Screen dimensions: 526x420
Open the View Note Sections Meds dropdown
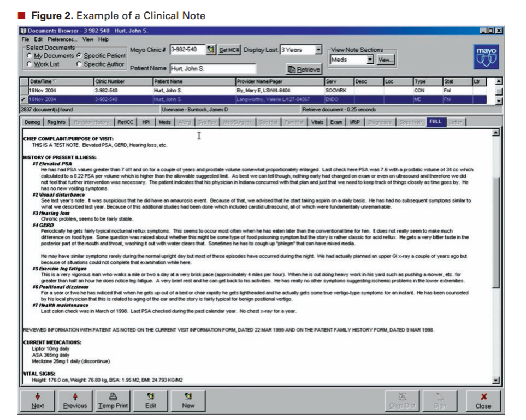[370, 60]
